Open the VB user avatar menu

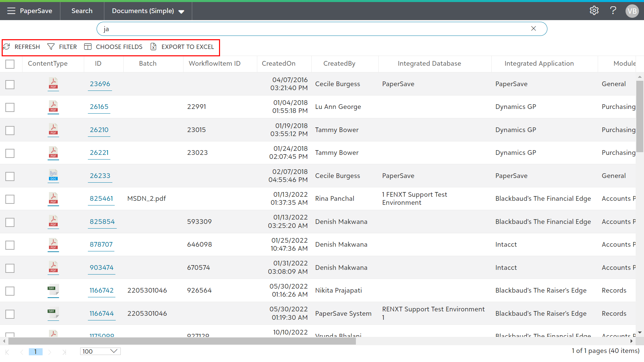click(x=632, y=11)
